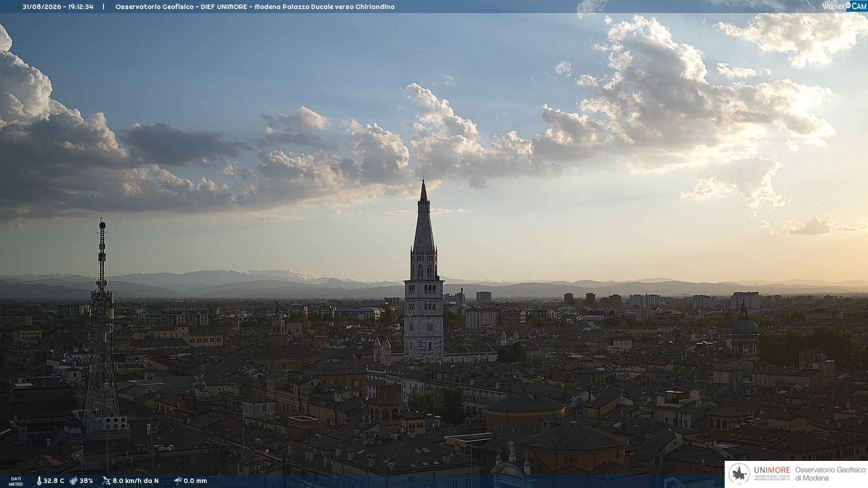Click the 38% humidity value
This screenshot has height=488, width=868.
(86, 481)
